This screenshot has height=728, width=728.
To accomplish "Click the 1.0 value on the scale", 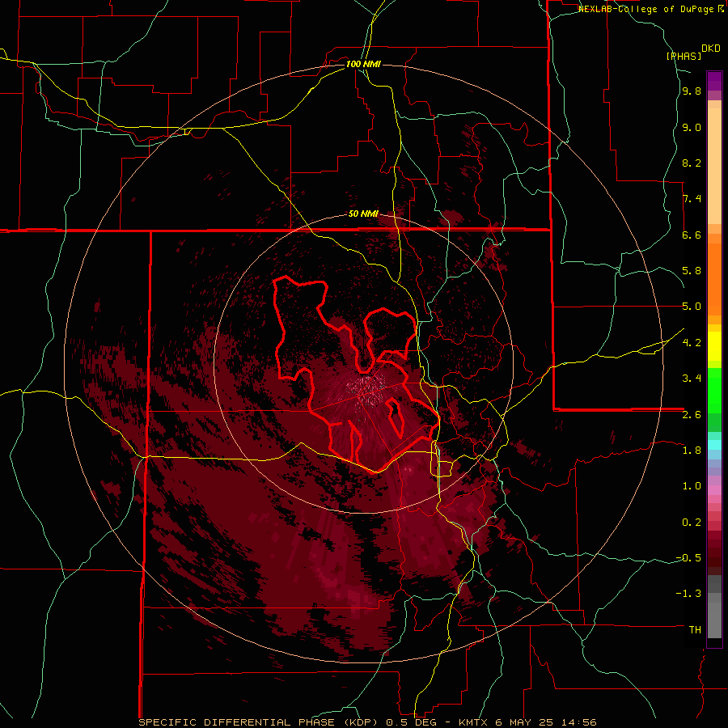I will coord(692,486).
